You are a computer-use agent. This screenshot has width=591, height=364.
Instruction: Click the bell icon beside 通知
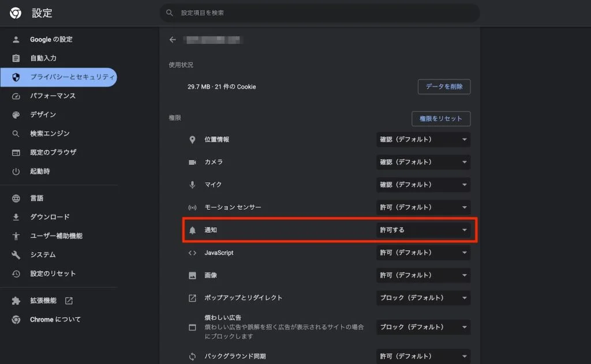click(x=192, y=230)
